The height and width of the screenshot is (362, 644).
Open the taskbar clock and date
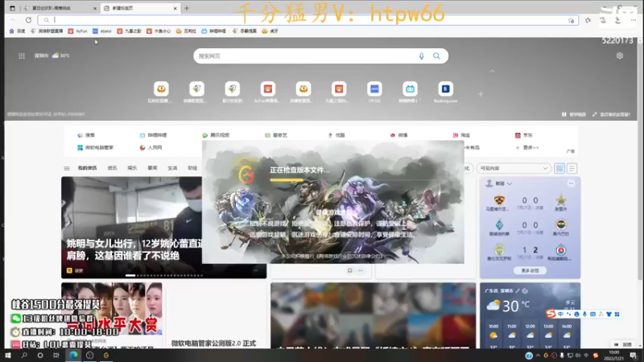pyautogui.click(x=614, y=356)
